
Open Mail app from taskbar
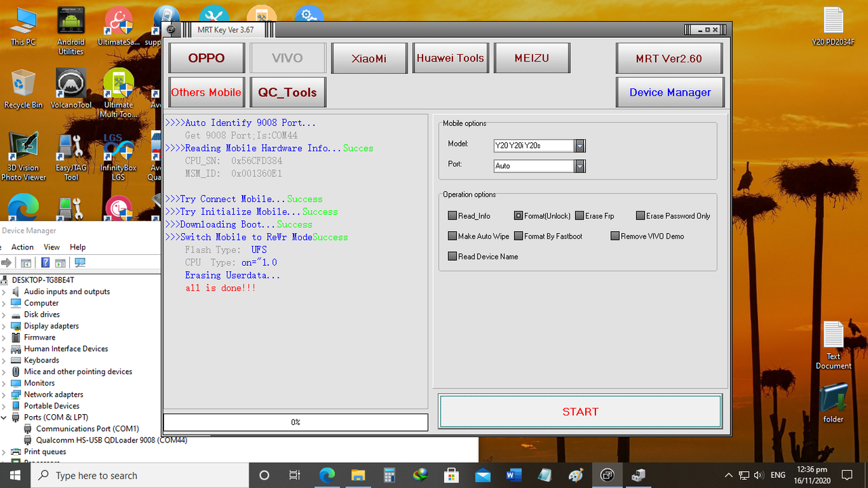click(x=483, y=475)
